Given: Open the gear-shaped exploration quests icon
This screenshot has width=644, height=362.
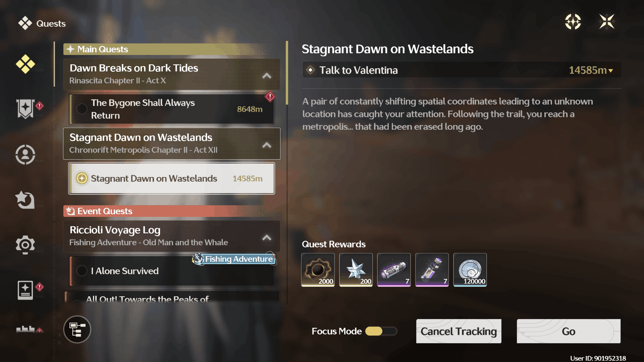Looking at the screenshot, I should click(x=25, y=245).
